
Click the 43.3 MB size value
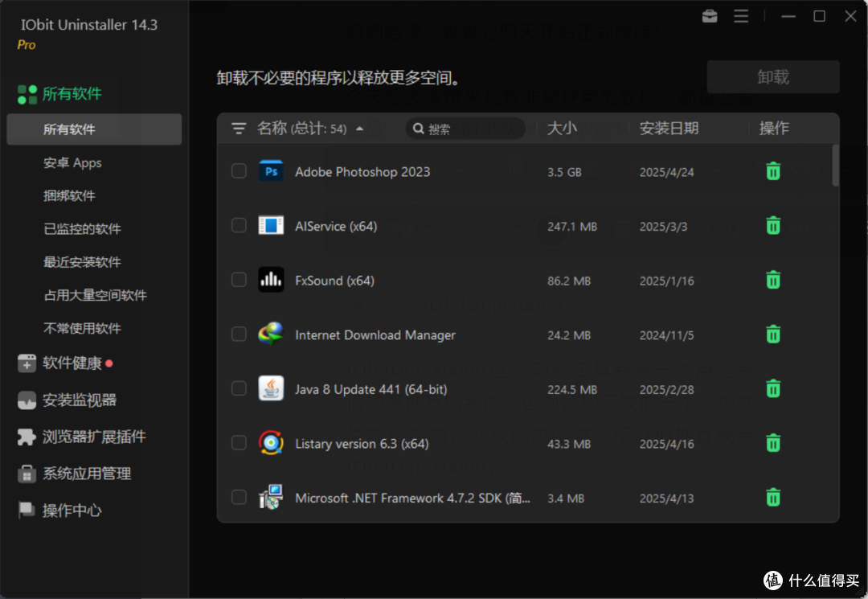(569, 444)
